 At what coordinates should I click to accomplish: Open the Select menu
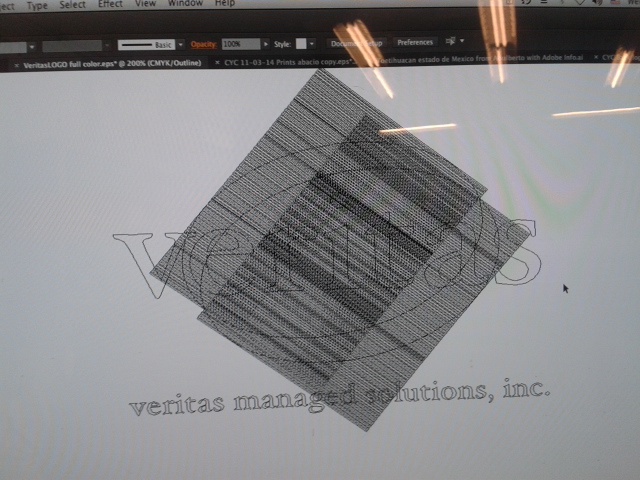click(72, 4)
